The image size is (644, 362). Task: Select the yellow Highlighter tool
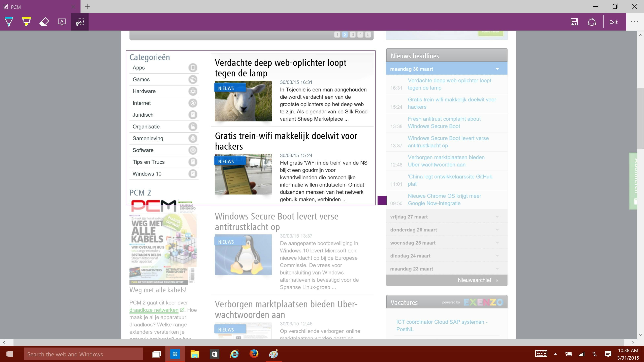coord(27,22)
